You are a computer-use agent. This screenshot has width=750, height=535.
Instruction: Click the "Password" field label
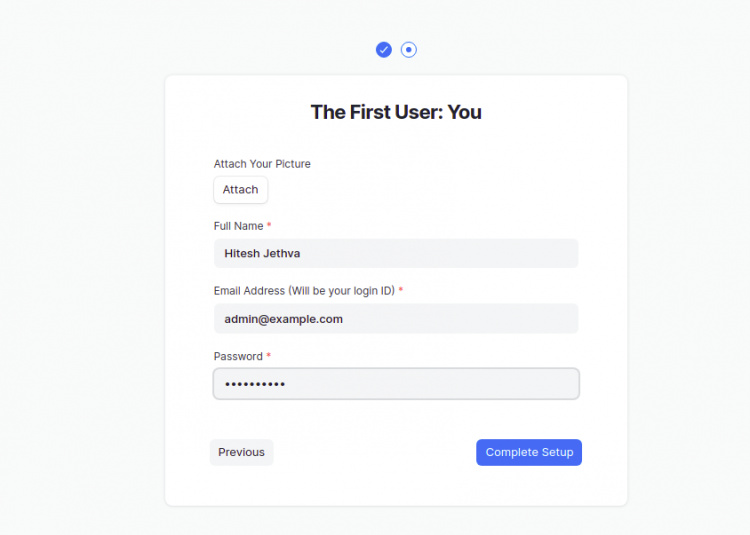(238, 356)
